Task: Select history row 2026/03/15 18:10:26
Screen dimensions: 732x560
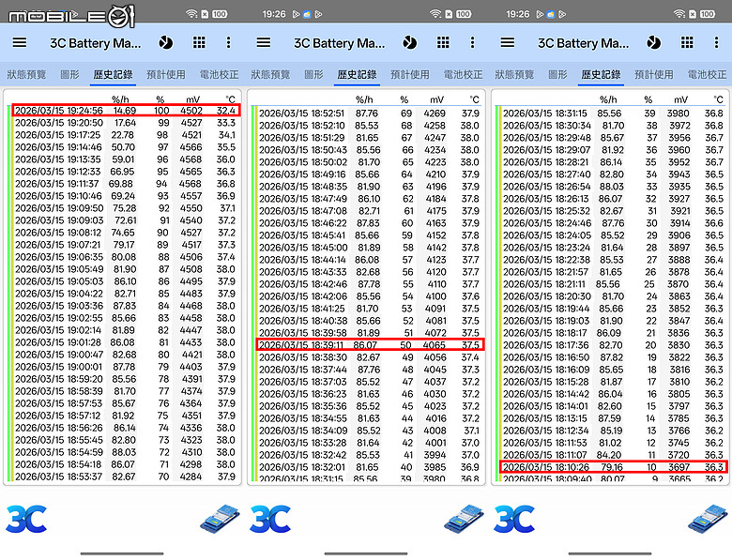Action: click(x=613, y=467)
